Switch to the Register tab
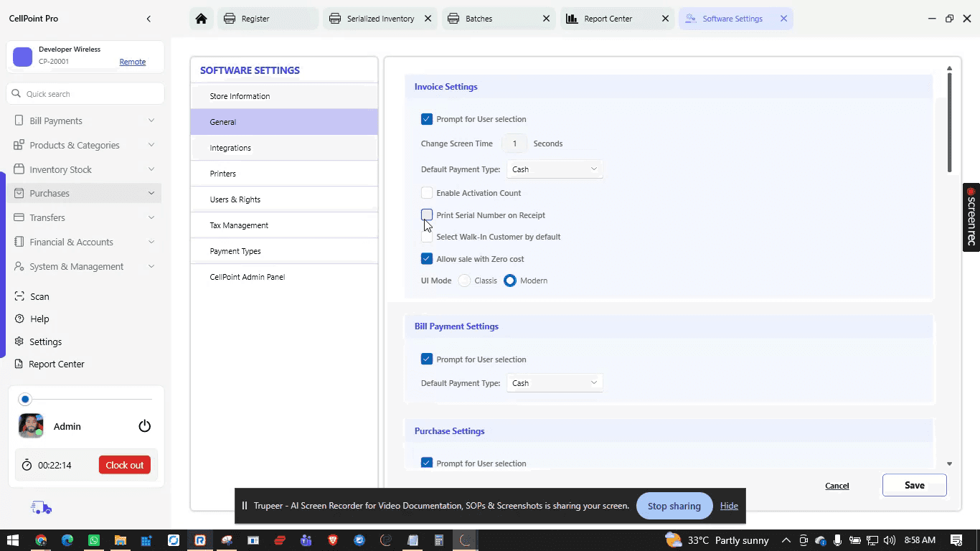This screenshot has width=980, height=551. [x=268, y=19]
